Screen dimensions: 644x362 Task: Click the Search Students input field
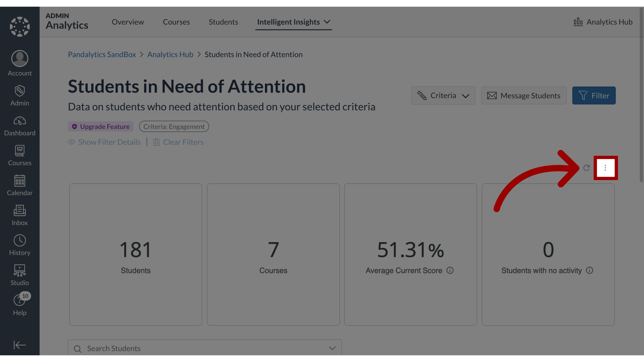click(x=204, y=348)
